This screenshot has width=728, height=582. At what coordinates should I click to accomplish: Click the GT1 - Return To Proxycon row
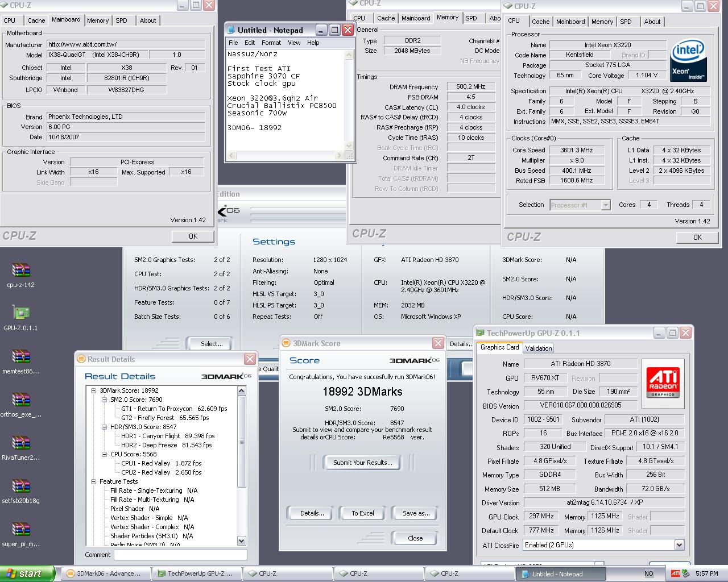click(x=174, y=409)
